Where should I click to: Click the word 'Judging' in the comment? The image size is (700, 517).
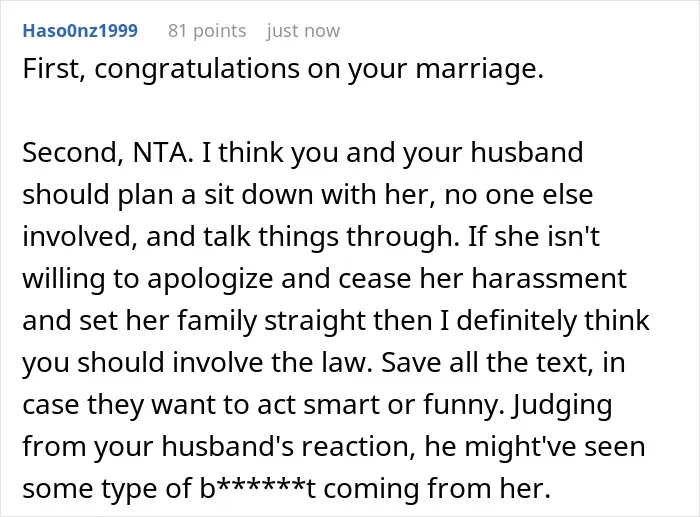[562, 406]
